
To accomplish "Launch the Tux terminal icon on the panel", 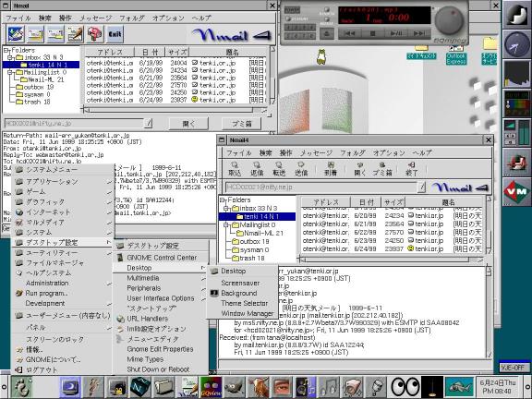I will 117,387.
